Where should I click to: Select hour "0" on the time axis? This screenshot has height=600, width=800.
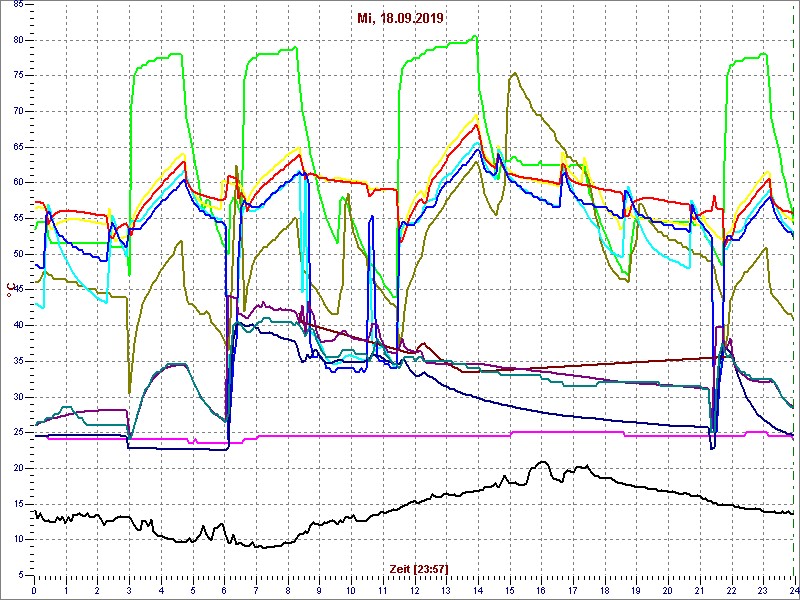pyautogui.click(x=34, y=590)
